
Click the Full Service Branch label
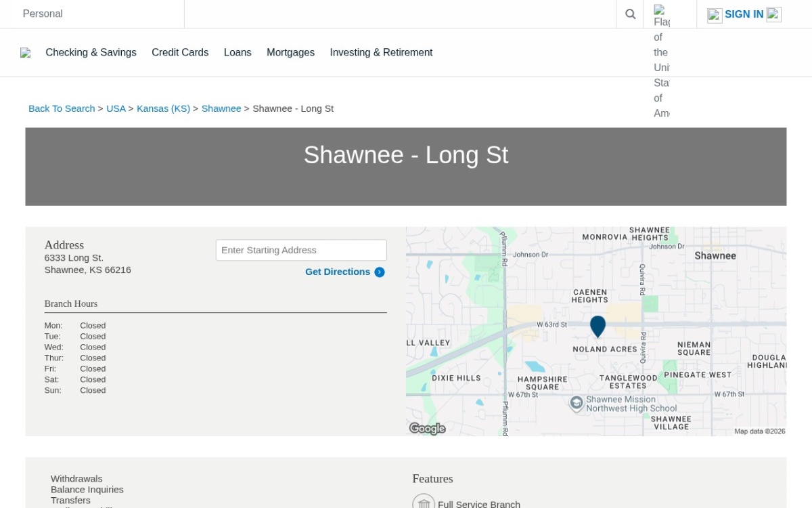[x=479, y=505]
